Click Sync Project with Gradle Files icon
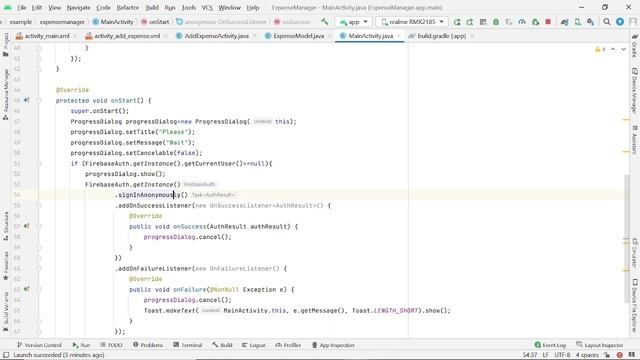The image size is (640, 360). pyautogui.click(x=564, y=22)
